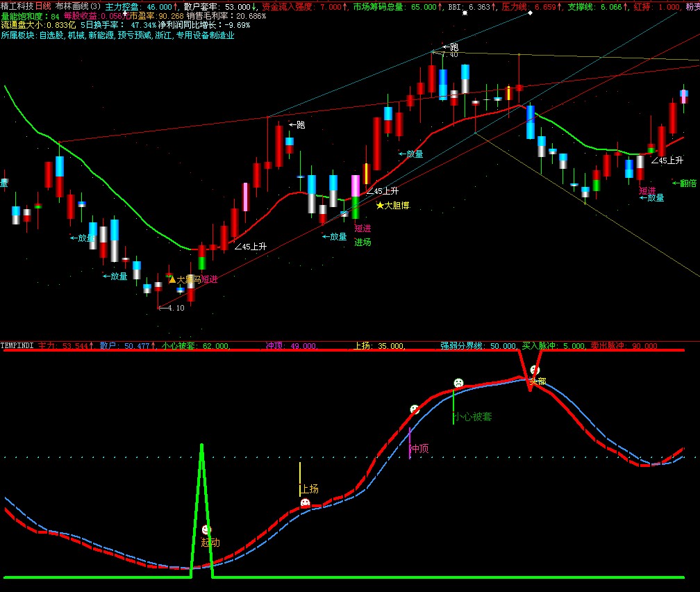The width and height of the screenshot is (700, 592).
Task: Click the 日线 period label
Action: (x=43, y=6)
